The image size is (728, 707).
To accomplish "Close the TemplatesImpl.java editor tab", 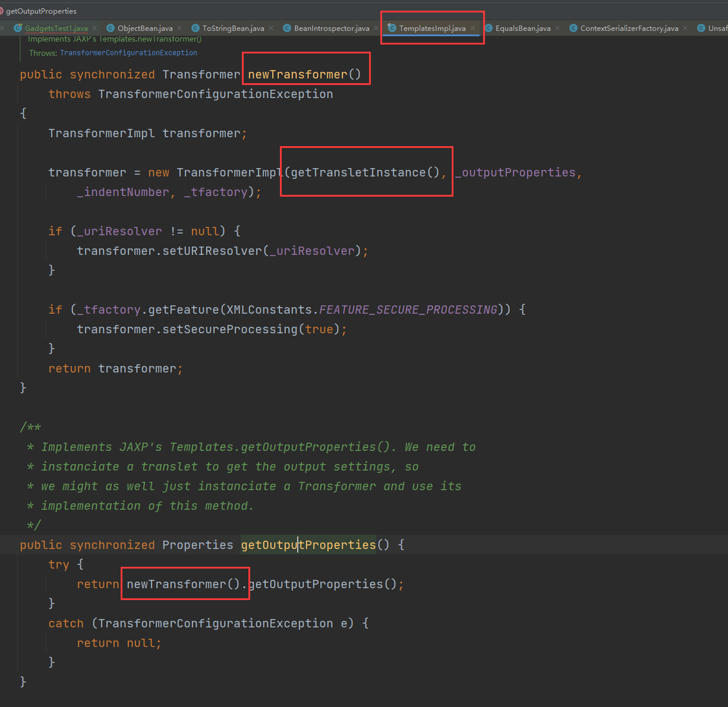I will click(472, 28).
